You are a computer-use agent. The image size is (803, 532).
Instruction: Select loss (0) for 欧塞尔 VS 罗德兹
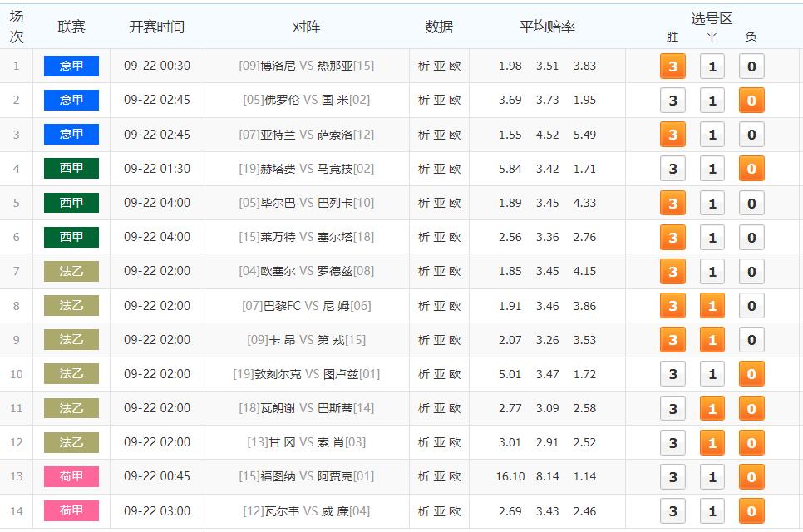[751, 271]
